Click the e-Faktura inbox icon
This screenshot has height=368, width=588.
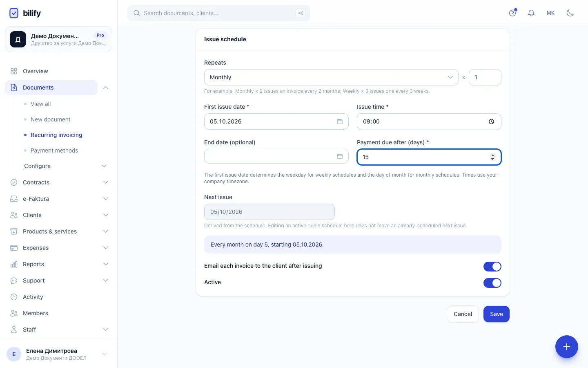pyautogui.click(x=14, y=199)
